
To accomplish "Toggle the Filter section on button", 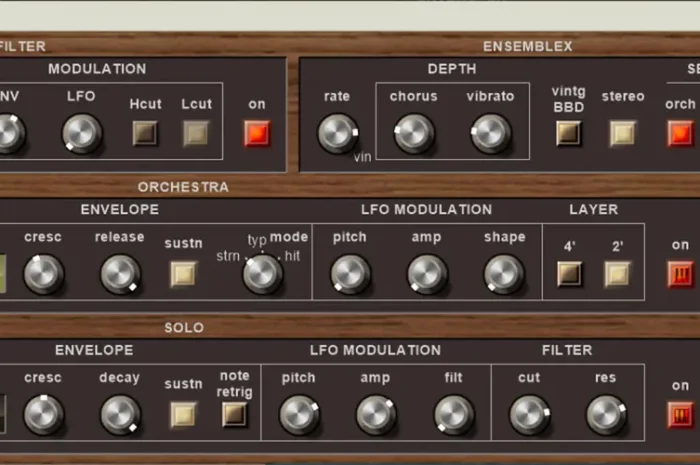I will click(x=257, y=133).
